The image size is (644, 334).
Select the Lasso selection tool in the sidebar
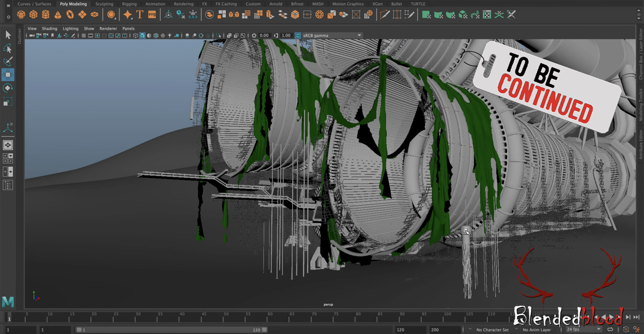pyautogui.click(x=7, y=49)
